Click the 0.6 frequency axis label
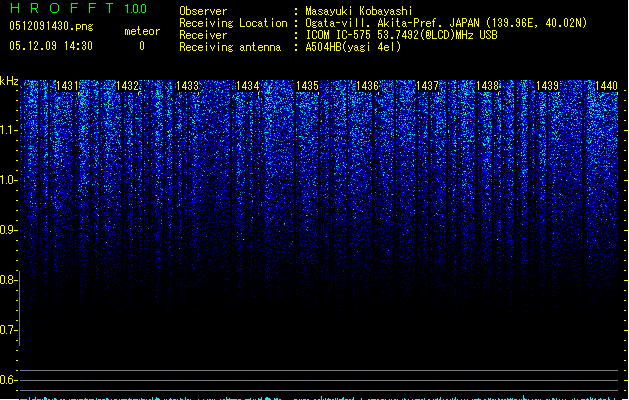 [8, 380]
